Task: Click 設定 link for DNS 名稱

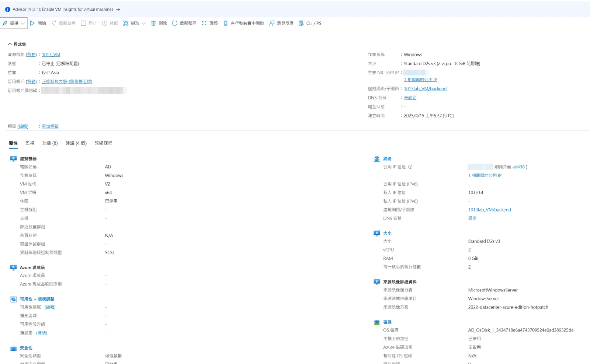Action: pyautogui.click(x=472, y=218)
